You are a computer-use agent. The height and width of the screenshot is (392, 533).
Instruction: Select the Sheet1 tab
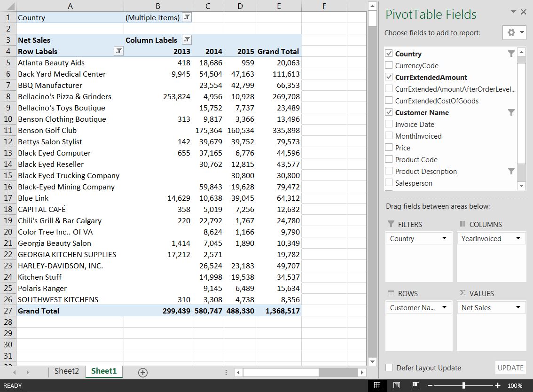(x=103, y=371)
